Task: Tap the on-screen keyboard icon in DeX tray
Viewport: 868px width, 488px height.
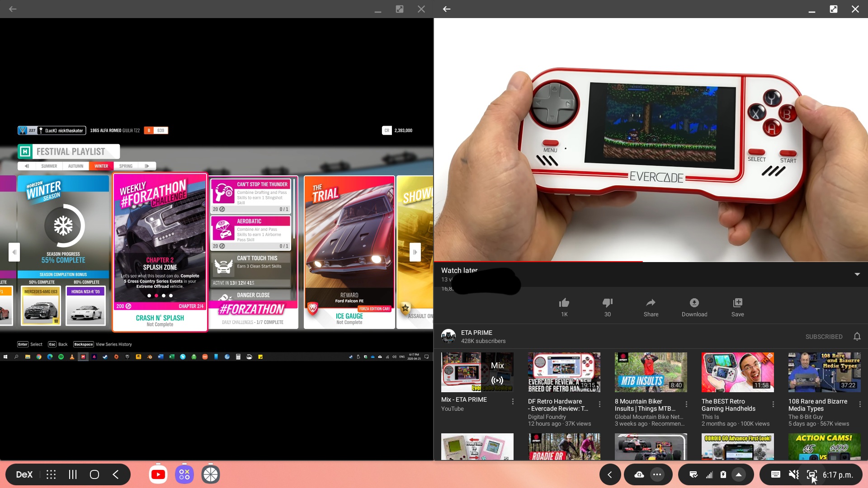Action: pos(776,474)
